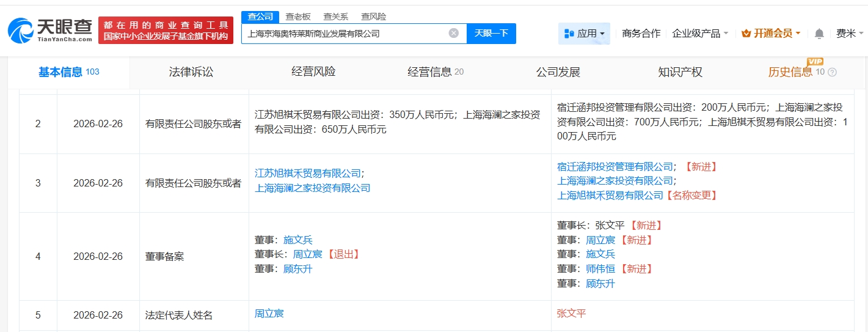The height and width of the screenshot is (332, 868).
Task: Open the 法律诉讼 section tab
Action: pyautogui.click(x=191, y=72)
